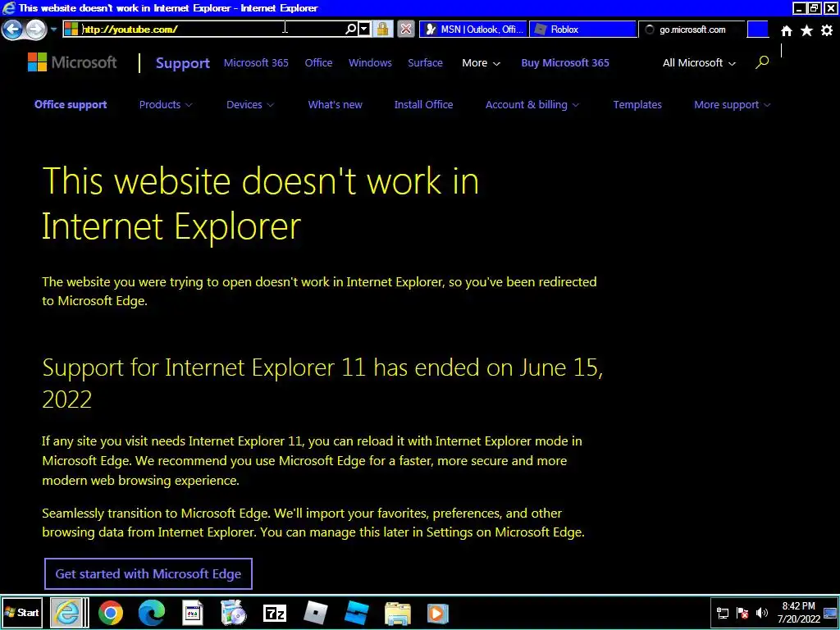Open Favorites star icon
The height and width of the screenshot is (630, 840).
tap(806, 31)
